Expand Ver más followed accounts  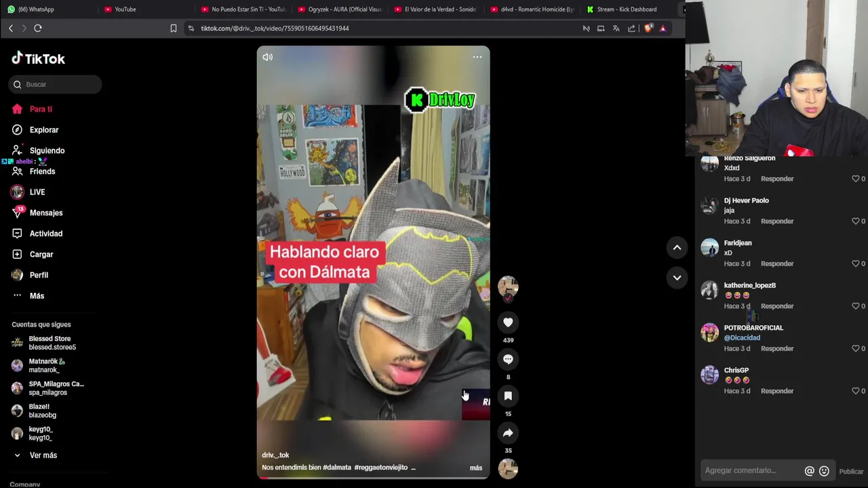(x=35, y=455)
